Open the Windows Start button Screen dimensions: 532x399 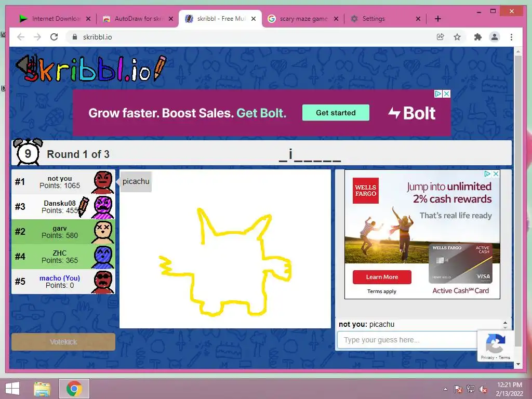pos(12,389)
